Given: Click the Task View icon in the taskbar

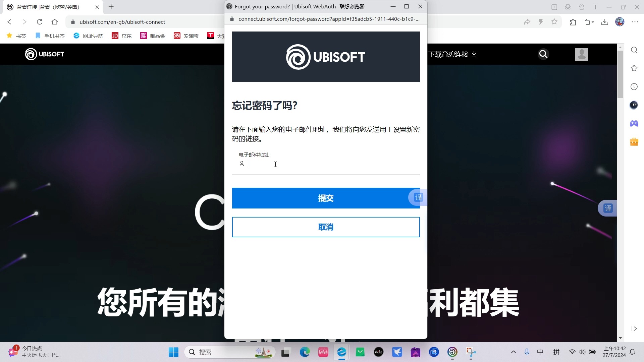Looking at the screenshot, I should coord(285,352).
